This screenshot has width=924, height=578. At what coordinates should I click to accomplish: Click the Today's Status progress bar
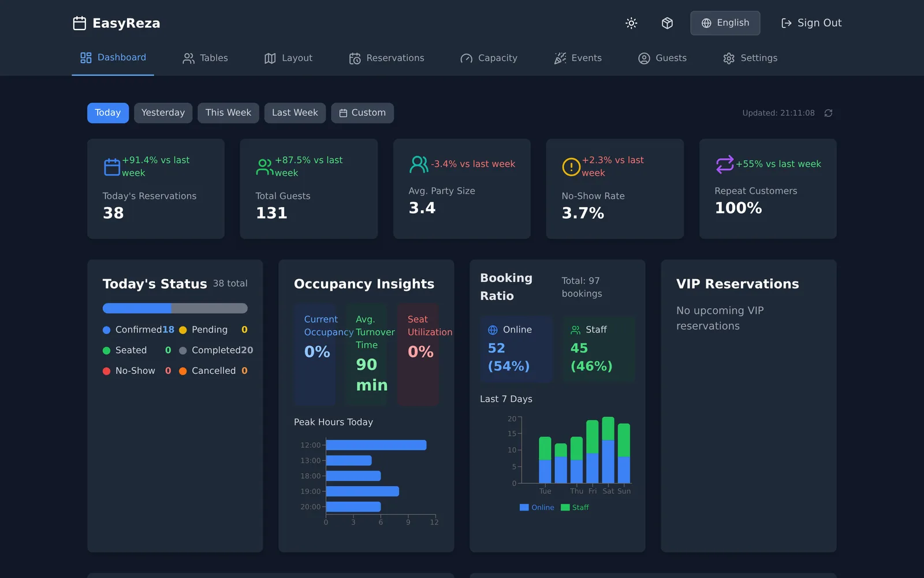[x=175, y=308]
